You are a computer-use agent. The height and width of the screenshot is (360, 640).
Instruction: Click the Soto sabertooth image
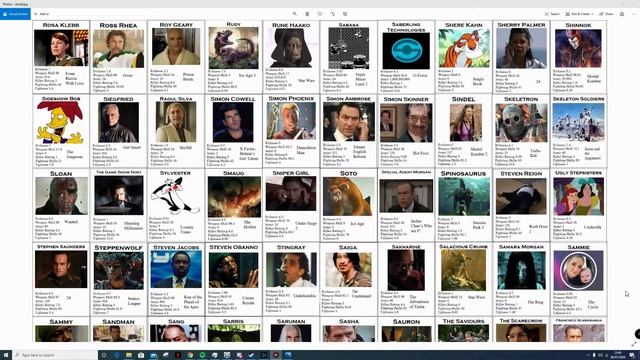(x=348, y=197)
